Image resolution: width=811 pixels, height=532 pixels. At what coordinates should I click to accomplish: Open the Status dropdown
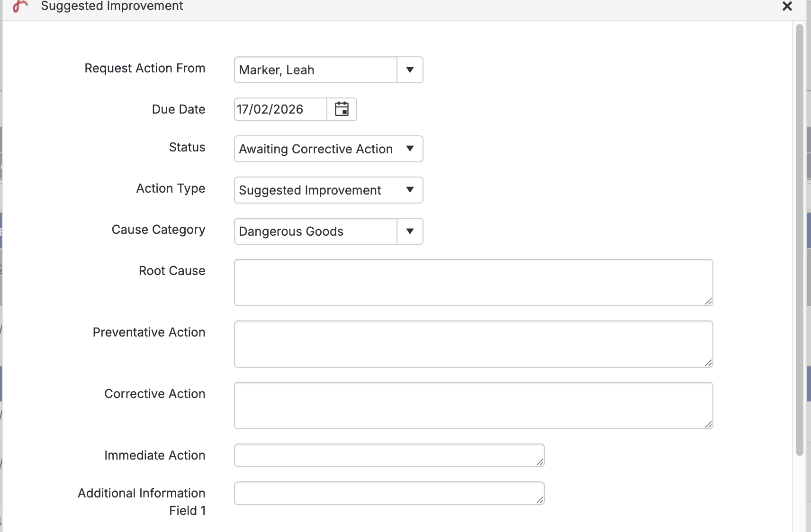[x=328, y=149]
